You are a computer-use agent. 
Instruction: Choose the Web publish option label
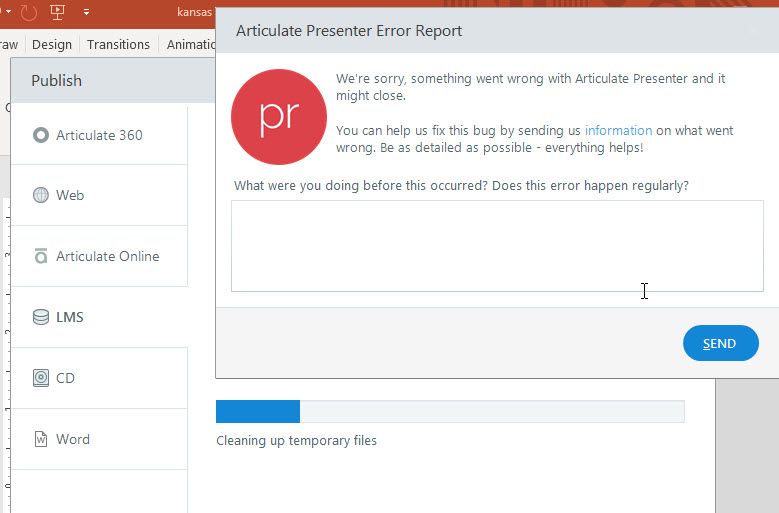click(70, 195)
